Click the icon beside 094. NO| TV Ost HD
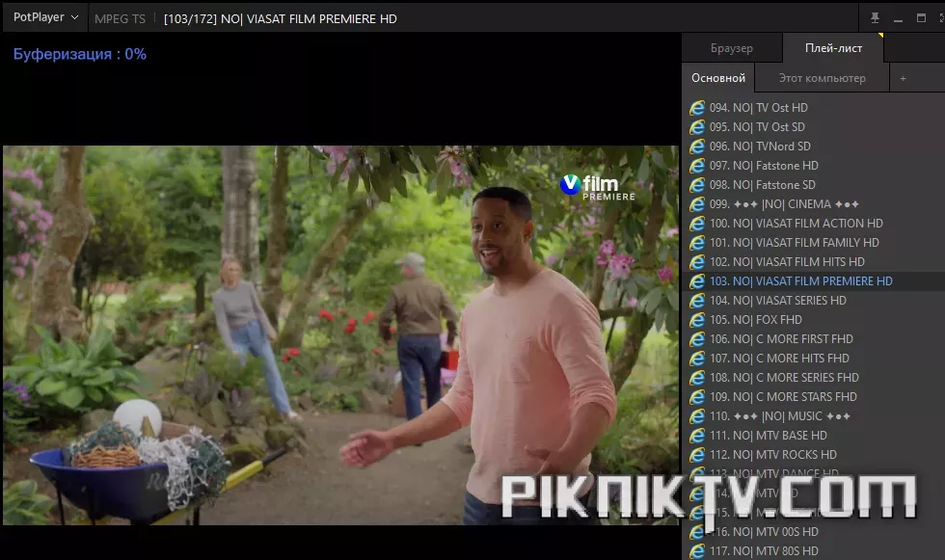The width and height of the screenshot is (945, 560). (697, 108)
